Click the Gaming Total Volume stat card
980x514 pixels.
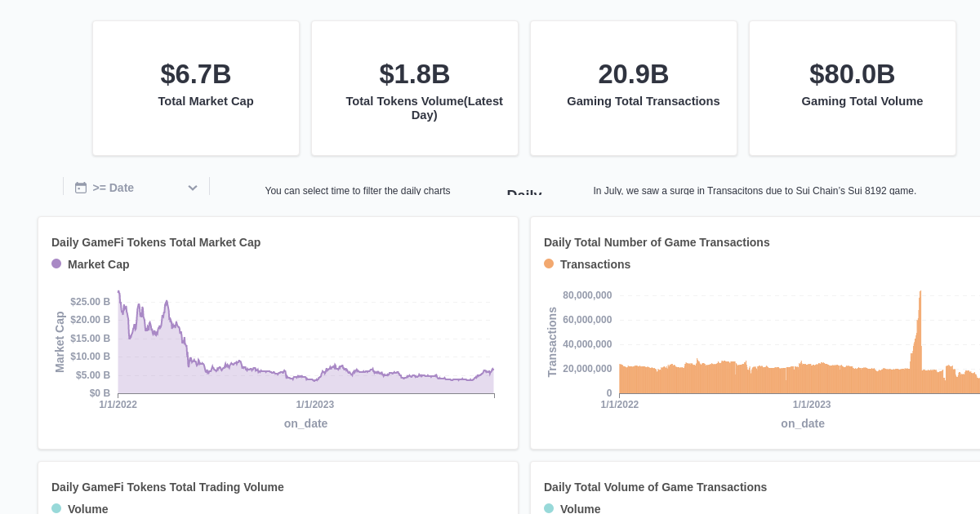[x=853, y=87]
